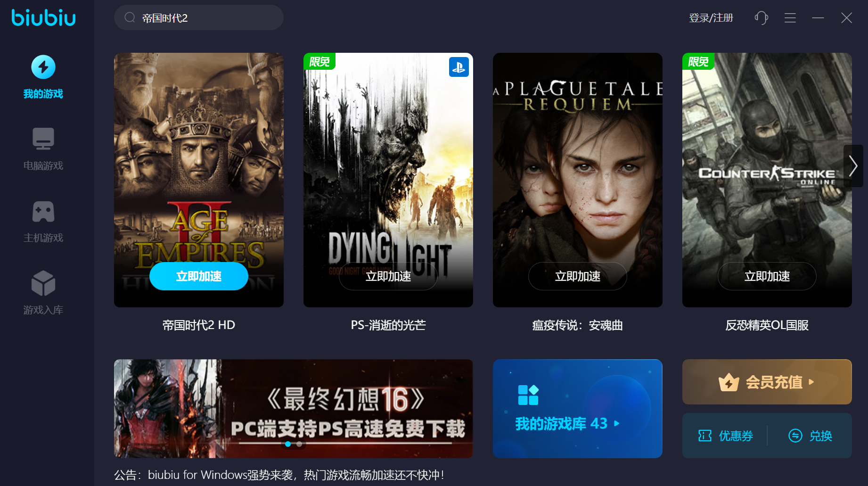
Task: Switch to second banner carousel dot
Action: click(x=299, y=444)
